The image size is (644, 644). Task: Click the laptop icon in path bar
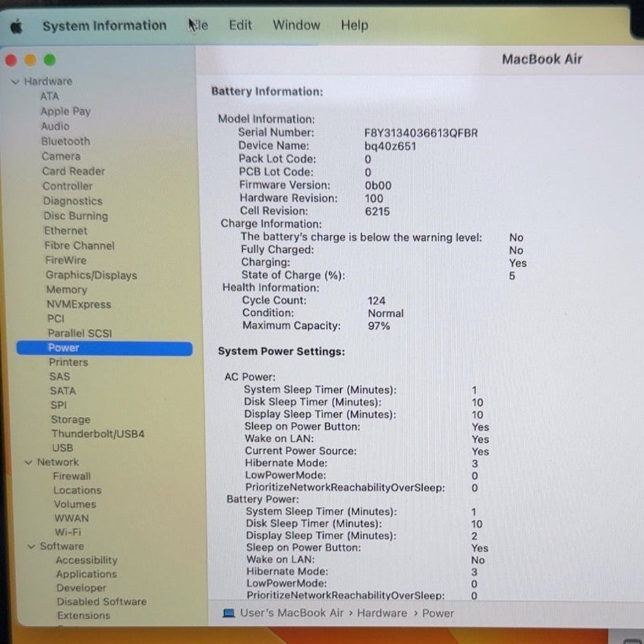(229, 613)
